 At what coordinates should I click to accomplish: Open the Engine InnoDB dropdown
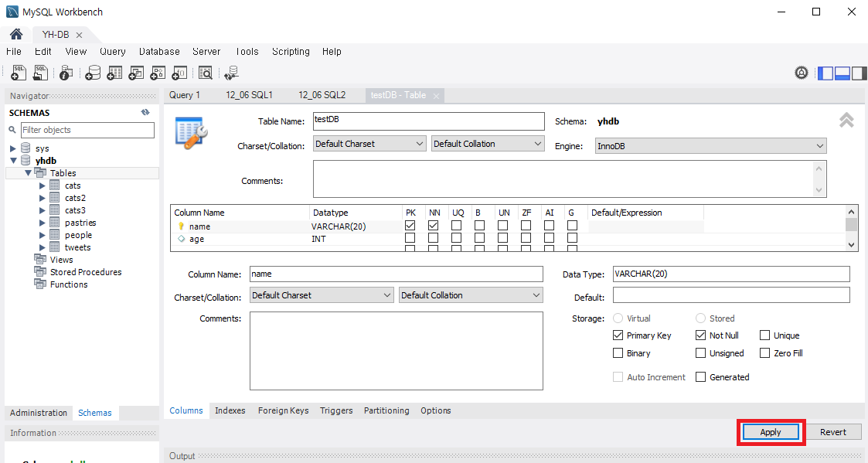711,145
